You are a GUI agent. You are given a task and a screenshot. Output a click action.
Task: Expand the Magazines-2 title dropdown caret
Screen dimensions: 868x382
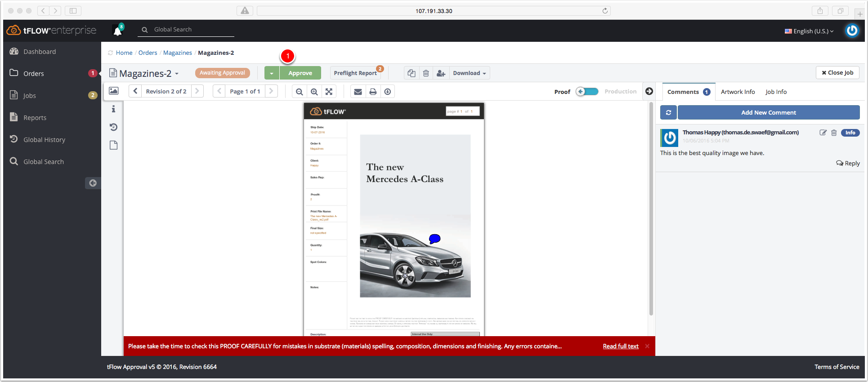177,74
